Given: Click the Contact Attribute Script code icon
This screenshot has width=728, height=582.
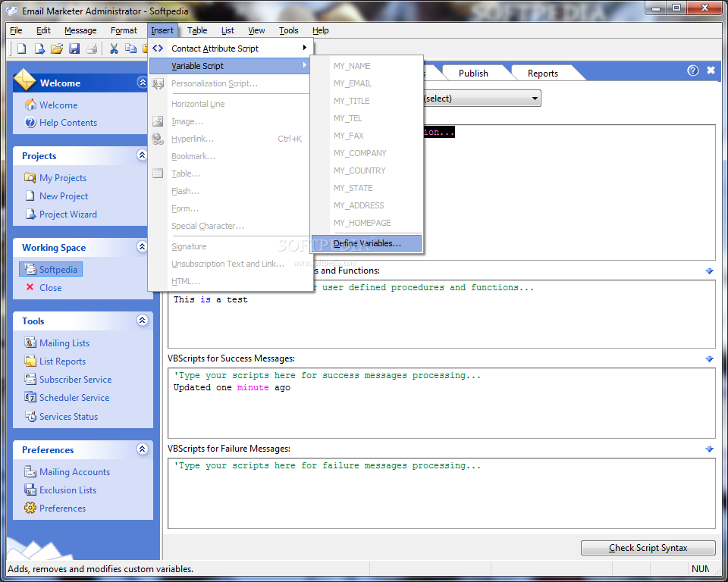Looking at the screenshot, I should point(158,48).
